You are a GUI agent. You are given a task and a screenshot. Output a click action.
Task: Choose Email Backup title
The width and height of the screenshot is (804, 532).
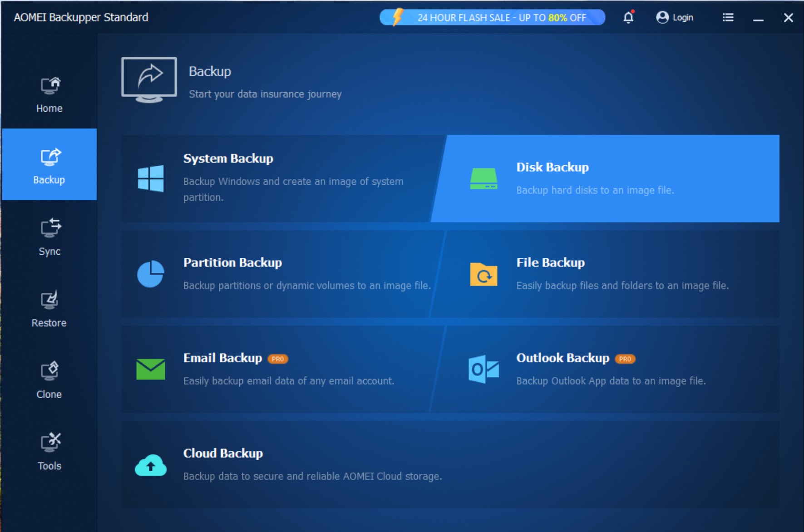pos(222,358)
